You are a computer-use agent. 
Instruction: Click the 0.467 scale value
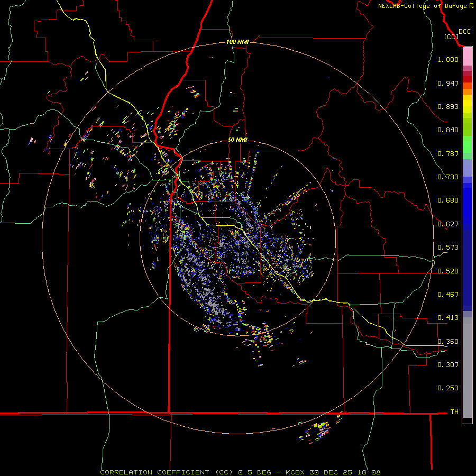point(448,295)
